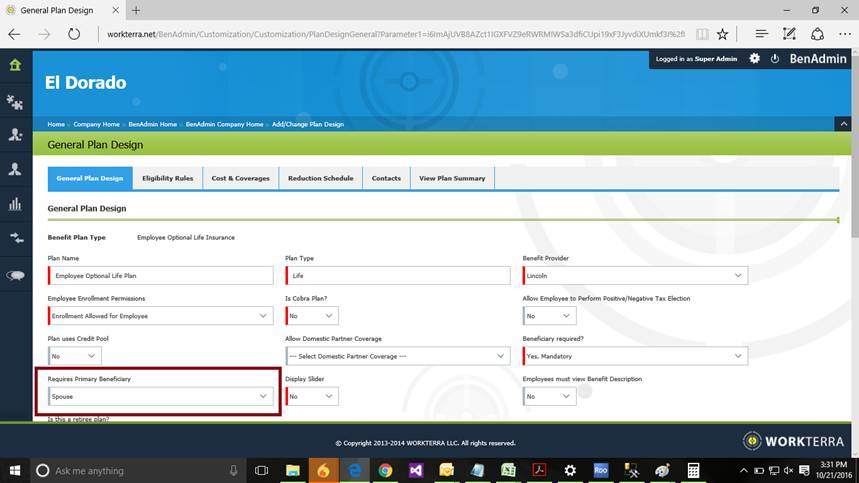Screen dimensions: 859x483
Task: Click in the Plan Name field
Action: (161, 275)
